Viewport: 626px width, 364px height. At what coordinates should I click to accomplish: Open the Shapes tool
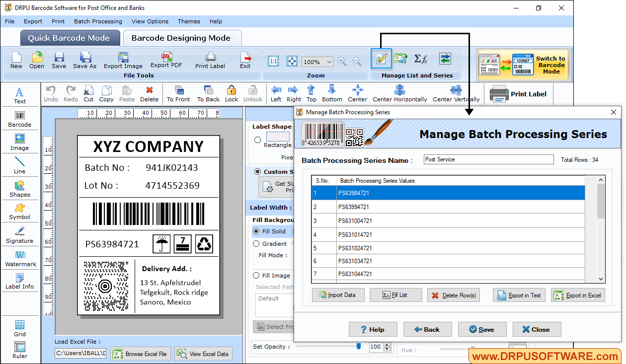click(20, 189)
